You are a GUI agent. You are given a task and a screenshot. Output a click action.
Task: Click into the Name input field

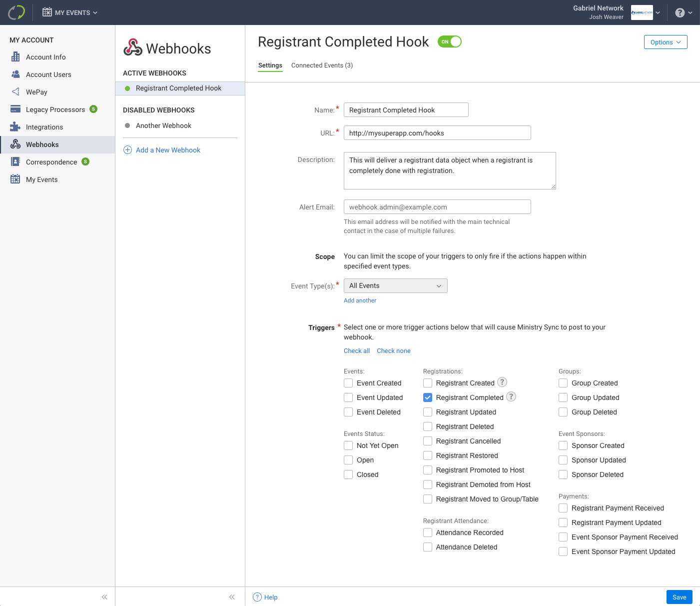pos(406,110)
